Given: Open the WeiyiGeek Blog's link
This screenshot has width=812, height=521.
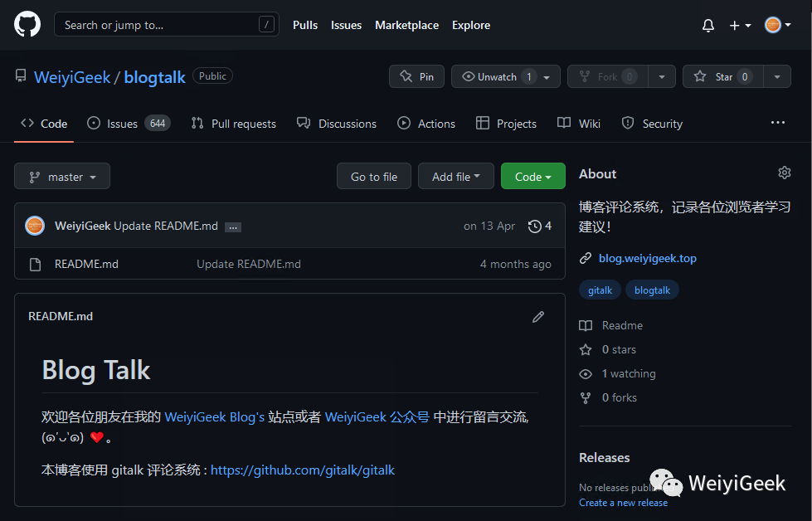Looking at the screenshot, I should [214, 417].
